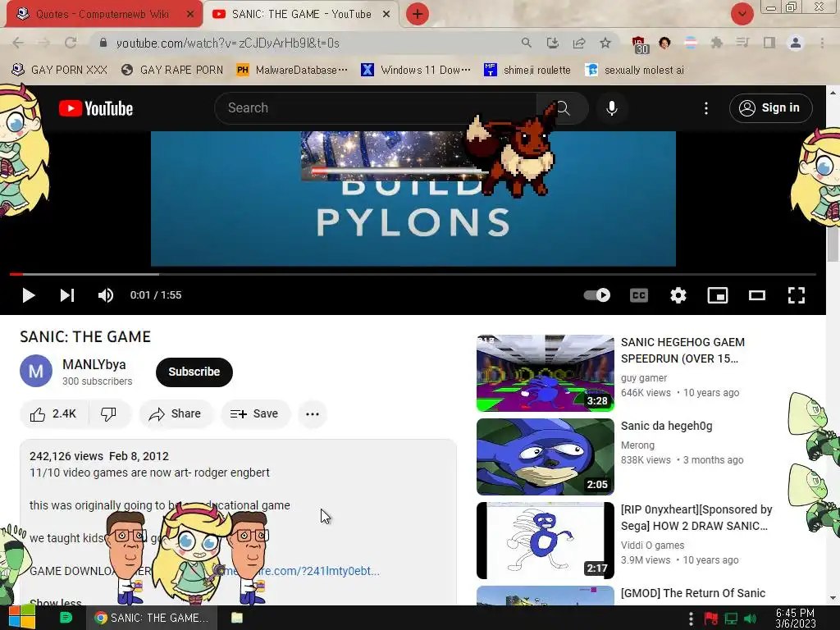
Task: Reload the page with the refresh icon
Action: 71,43
